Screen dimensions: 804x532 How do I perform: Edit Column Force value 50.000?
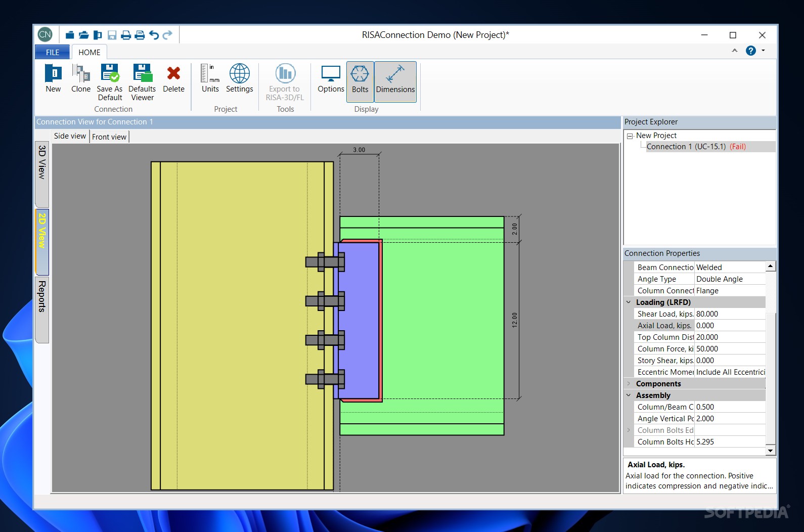[730, 349]
